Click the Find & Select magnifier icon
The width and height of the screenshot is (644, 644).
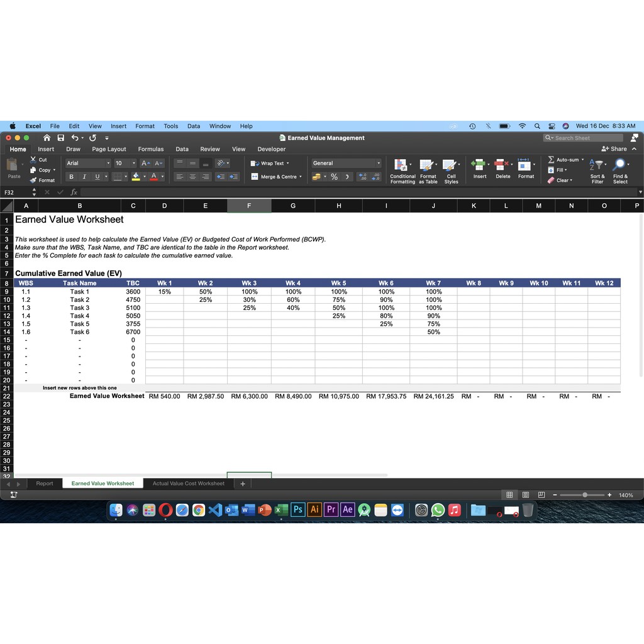[x=620, y=165]
